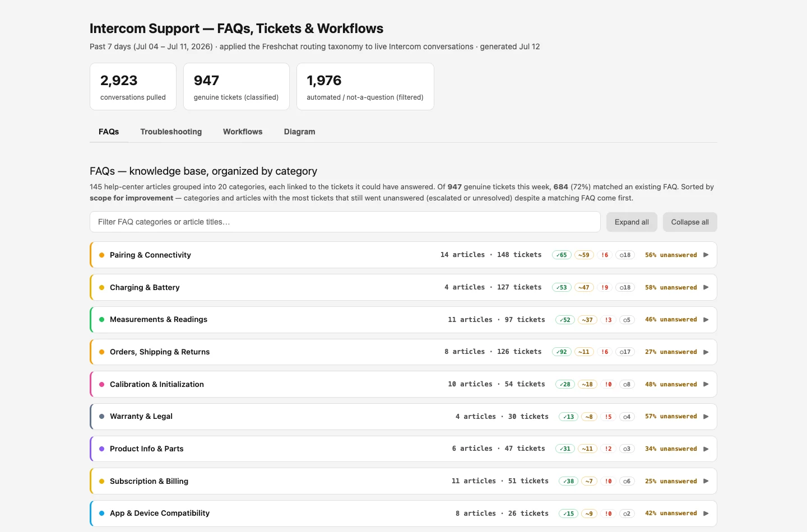Image resolution: width=807 pixels, height=532 pixels.
Task: Click the yellow ~11 badge in Product Info row
Action: (x=587, y=449)
